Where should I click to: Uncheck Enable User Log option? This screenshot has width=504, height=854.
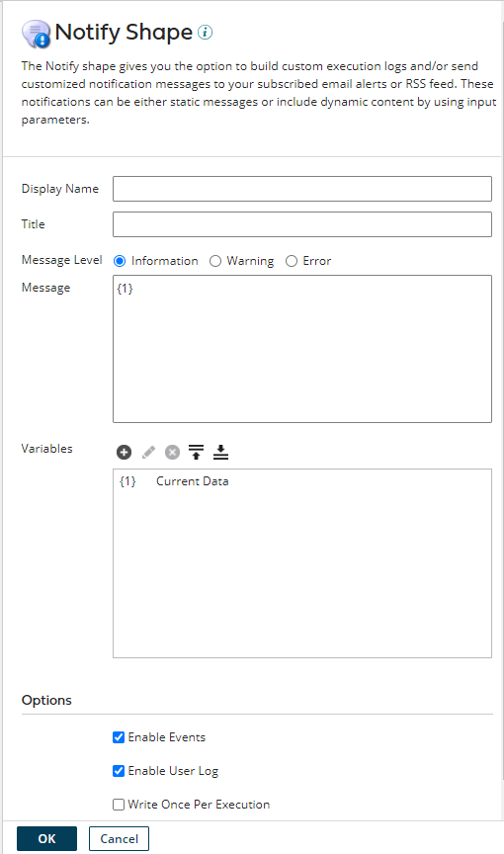point(119,771)
